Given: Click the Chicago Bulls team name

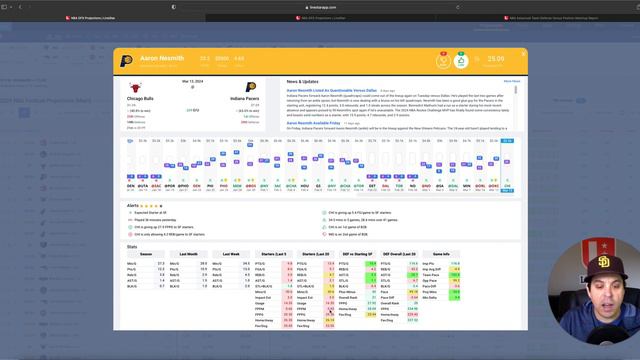Looking at the screenshot, I should click(140, 99).
